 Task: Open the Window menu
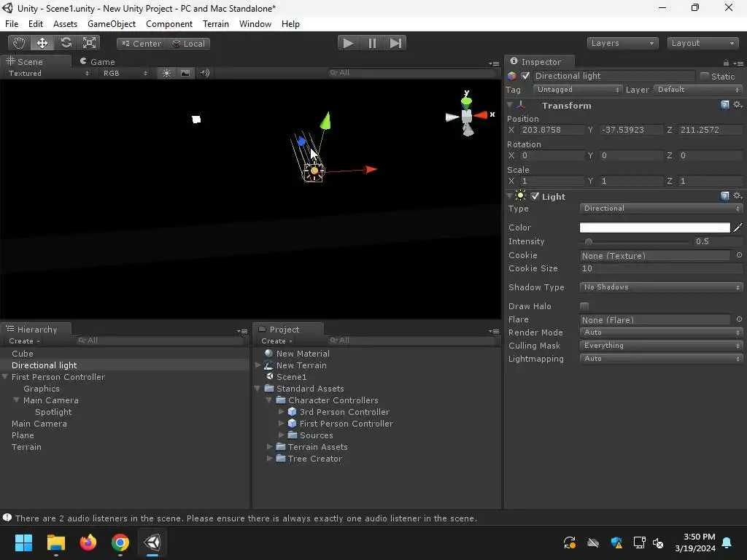click(x=255, y=24)
